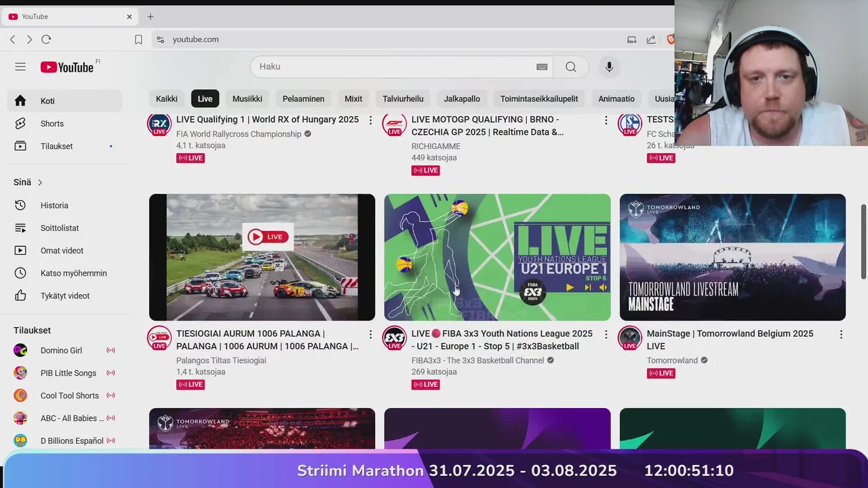
Task: Click the Tilaukset section heading in sidebar
Action: tap(32, 330)
